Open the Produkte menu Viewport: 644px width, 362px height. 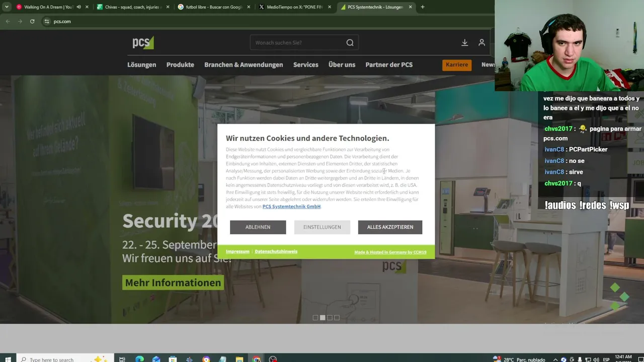pyautogui.click(x=180, y=65)
